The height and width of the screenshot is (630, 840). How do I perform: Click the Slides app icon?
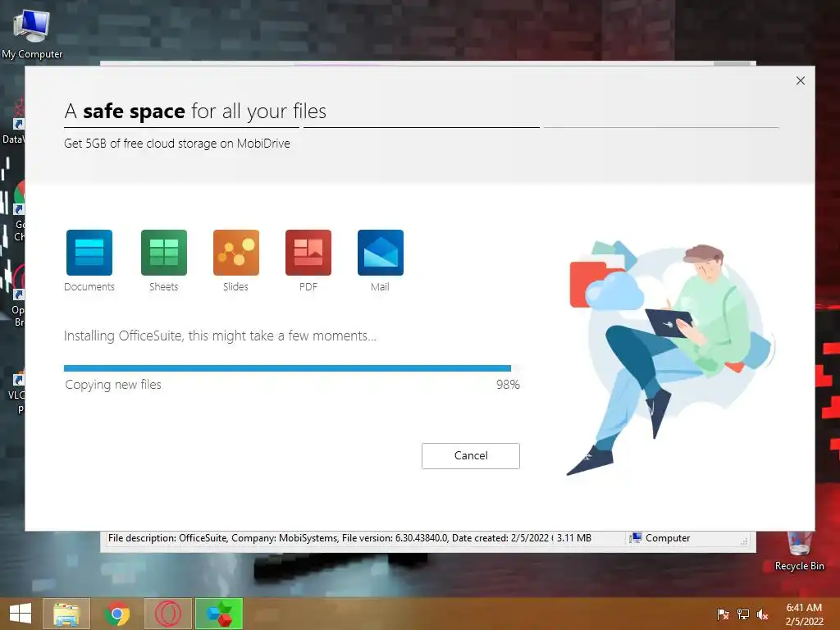coord(235,253)
